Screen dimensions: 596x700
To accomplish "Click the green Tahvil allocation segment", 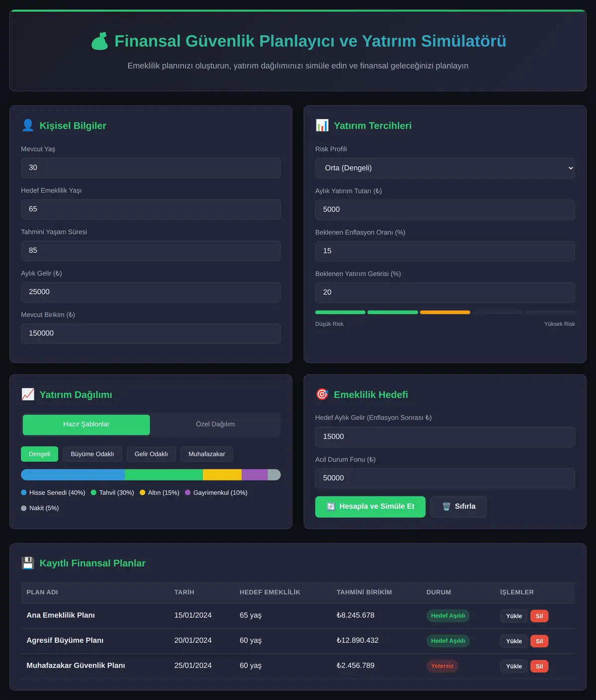I will tap(164, 475).
